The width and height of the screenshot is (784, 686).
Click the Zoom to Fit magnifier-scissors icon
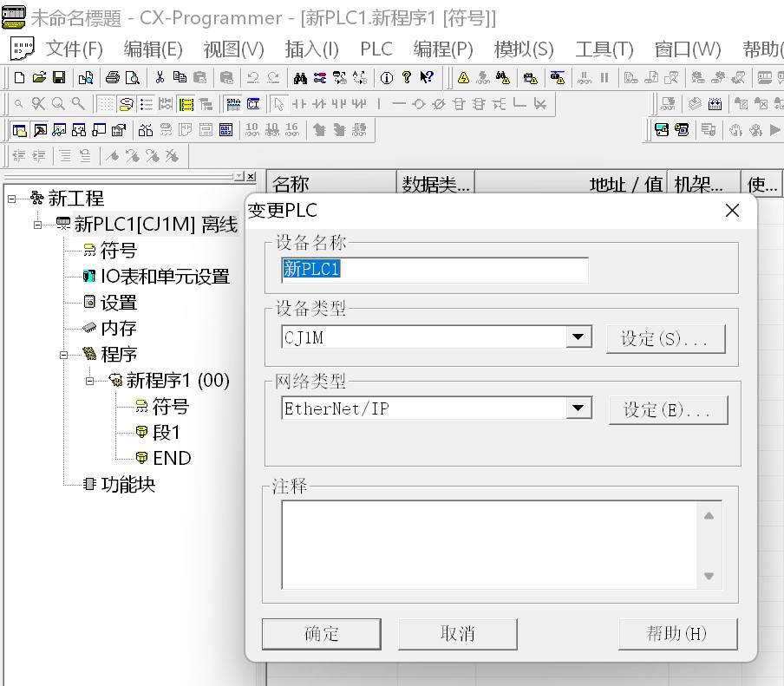click(38, 104)
